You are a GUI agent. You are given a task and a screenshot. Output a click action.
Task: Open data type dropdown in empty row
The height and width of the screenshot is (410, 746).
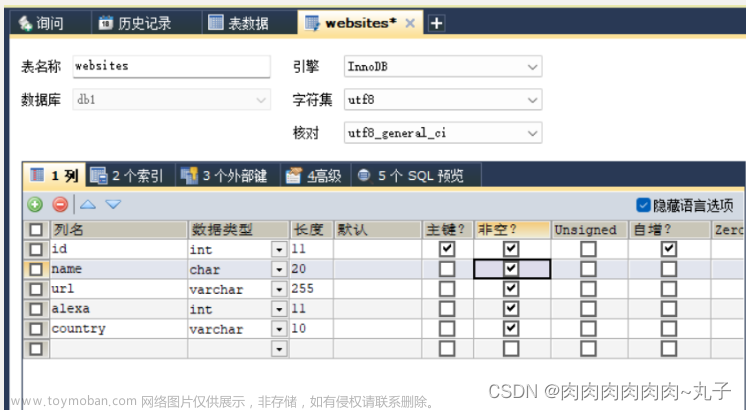[279, 349]
